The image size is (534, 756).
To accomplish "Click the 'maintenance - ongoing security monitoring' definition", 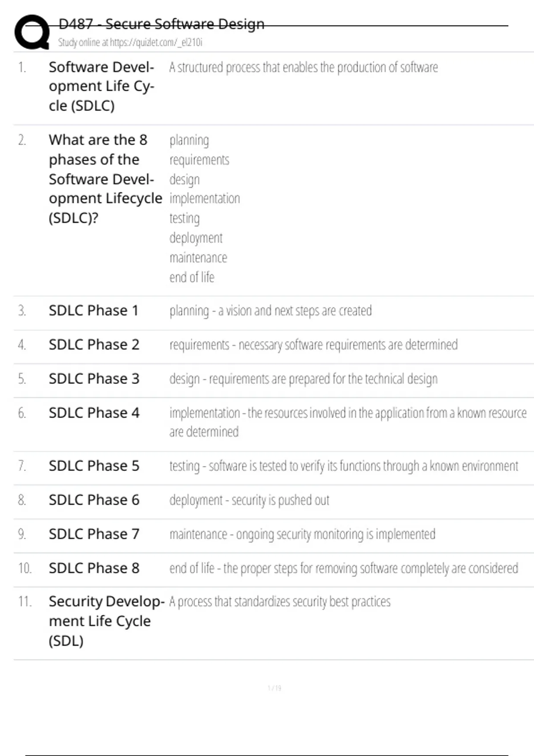I will coord(302,534).
